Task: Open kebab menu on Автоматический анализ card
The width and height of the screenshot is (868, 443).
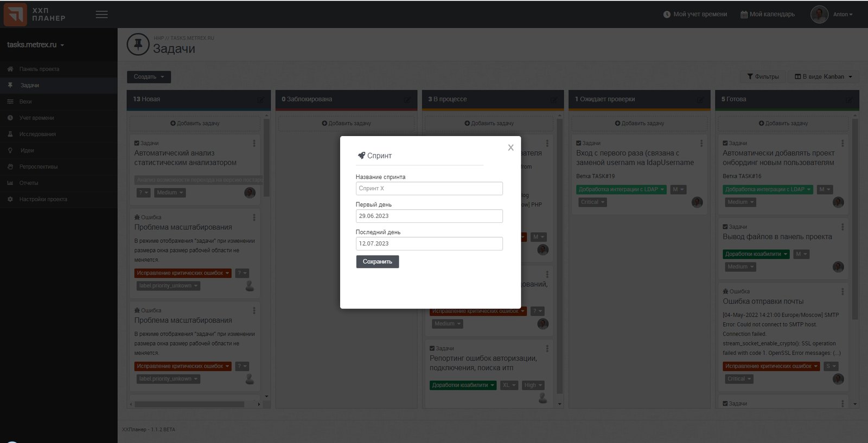Action: point(254,143)
